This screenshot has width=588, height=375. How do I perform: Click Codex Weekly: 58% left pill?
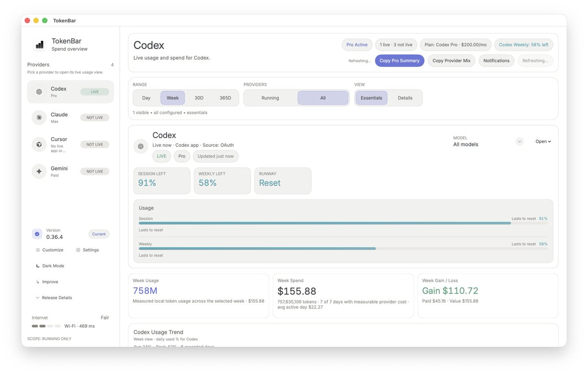(x=523, y=45)
